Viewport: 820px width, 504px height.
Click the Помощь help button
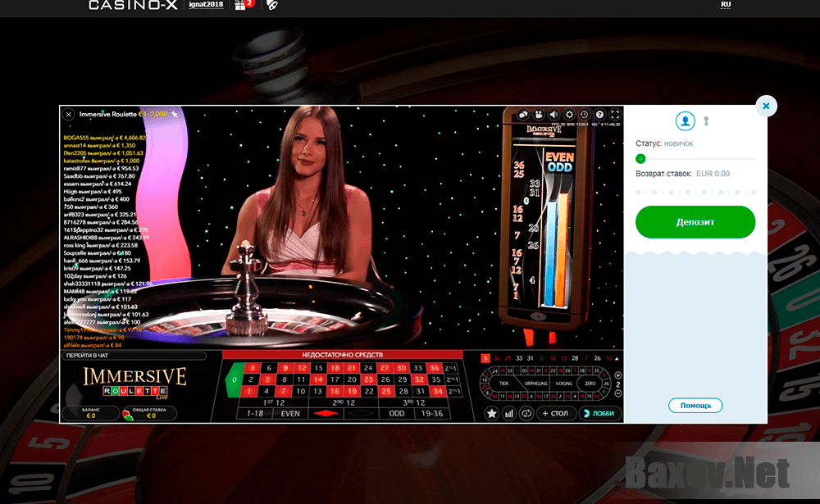tap(695, 406)
